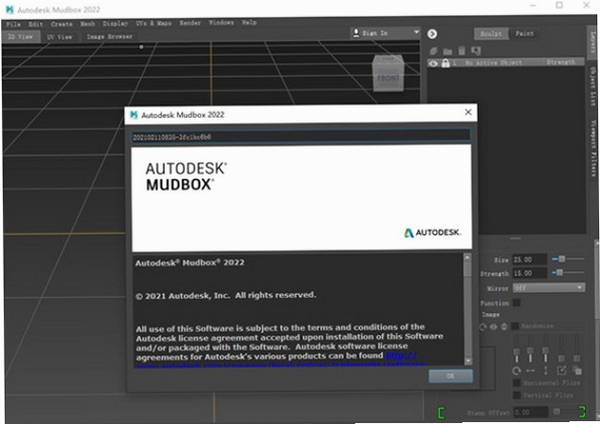Click the vertical arrows icon under the sliders

tap(546, 370)
